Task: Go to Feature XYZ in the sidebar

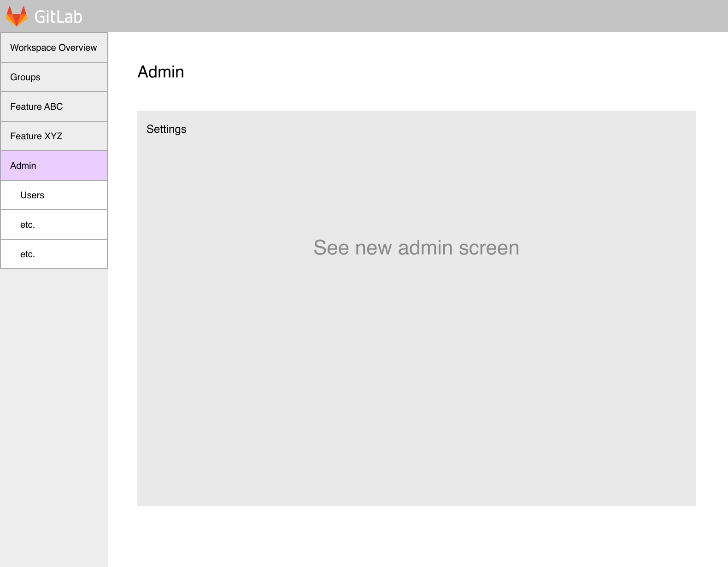Action: tap(54, 136)
